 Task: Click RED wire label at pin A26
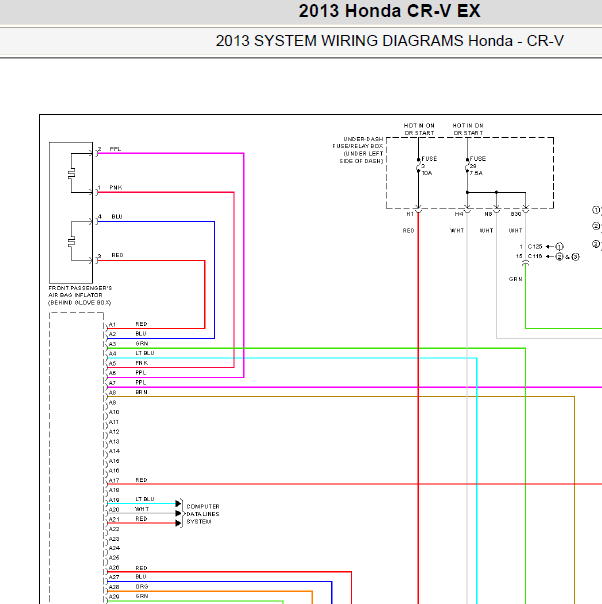141,568
